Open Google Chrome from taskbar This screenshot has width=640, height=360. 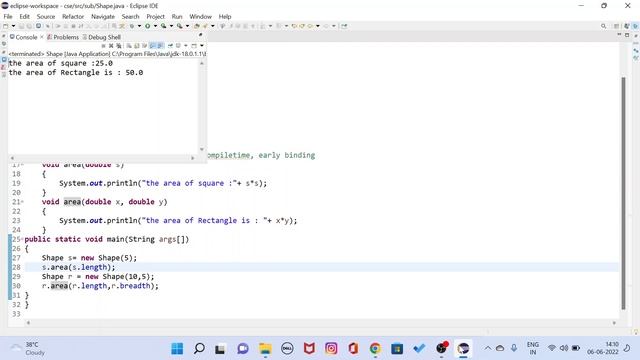[x=375, y=349]
